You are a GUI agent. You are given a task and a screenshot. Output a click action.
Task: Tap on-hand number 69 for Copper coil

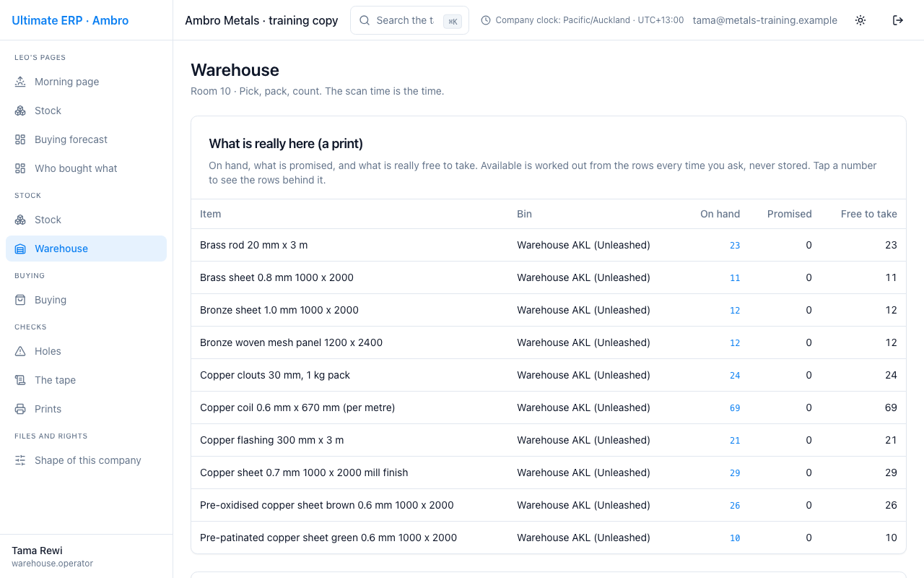[735, 407]
